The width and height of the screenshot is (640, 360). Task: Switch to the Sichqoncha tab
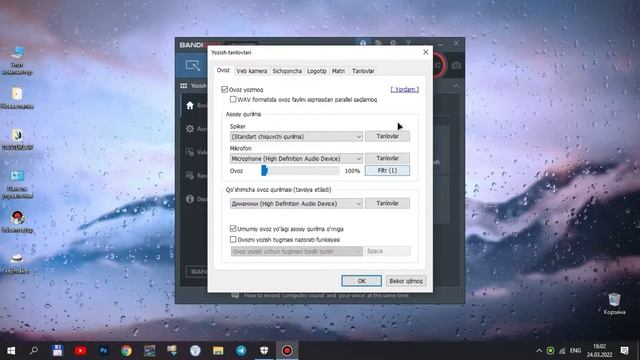tap(287, 71)
